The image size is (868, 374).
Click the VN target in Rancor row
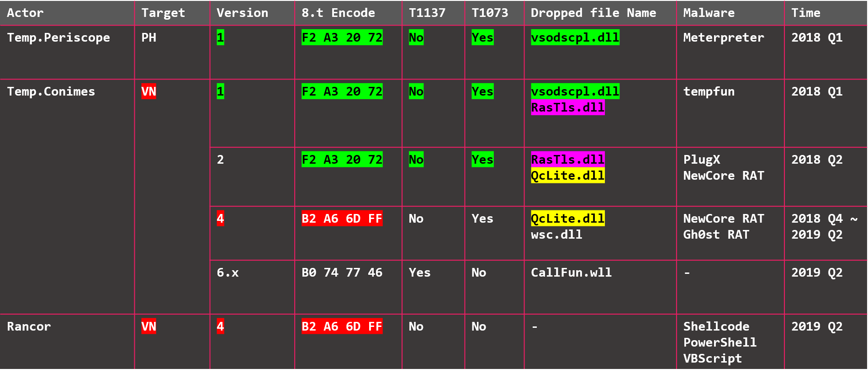click(149, 326)
